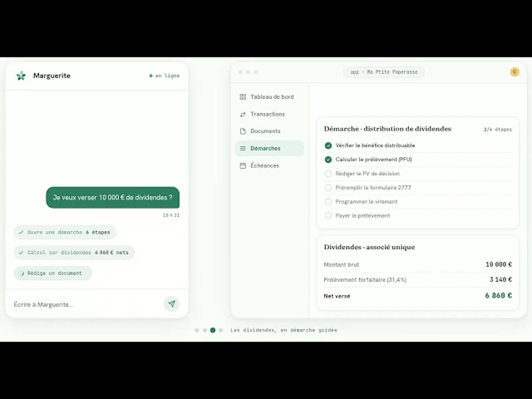
Task: Open Tableau de bord in sidebar
Action: pyautogui.click(x=269, y=97)
